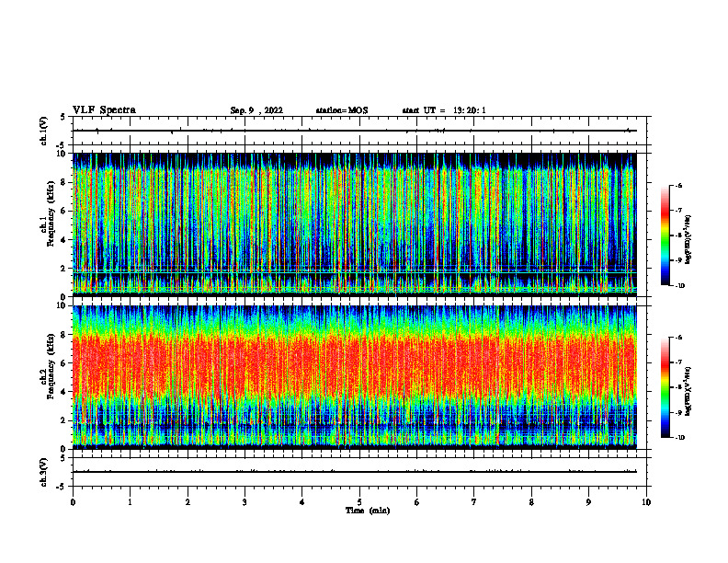The image size is (728, 563).
Task: Click the "6" kHz tick on ch.1 frequency axis
Action: [x=64, y=211]
